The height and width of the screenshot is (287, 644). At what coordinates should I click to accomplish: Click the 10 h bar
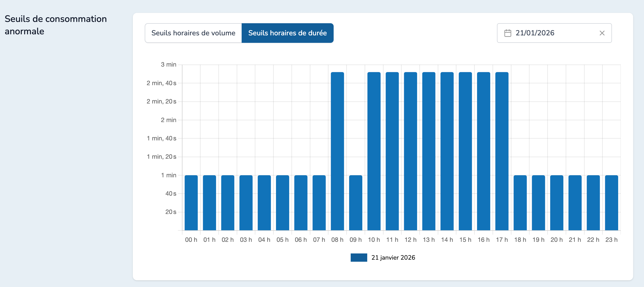pos(374,151)
